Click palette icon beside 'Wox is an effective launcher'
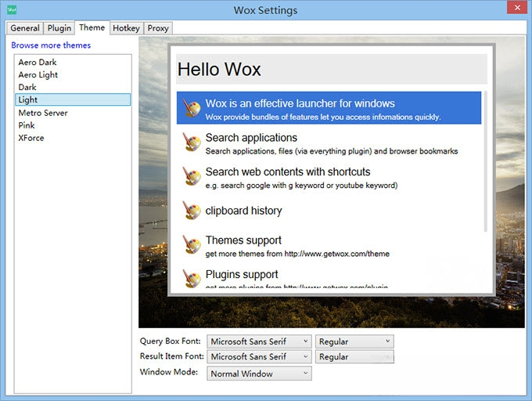 [192, 107]
